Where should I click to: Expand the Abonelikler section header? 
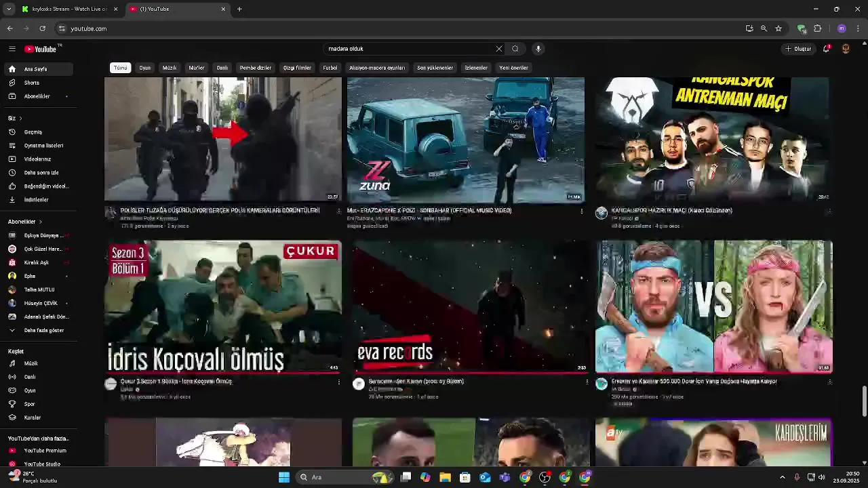click(25, 222)
